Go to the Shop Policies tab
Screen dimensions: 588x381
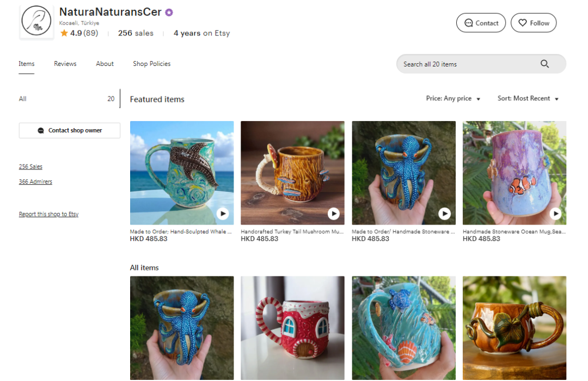[151, 64]
